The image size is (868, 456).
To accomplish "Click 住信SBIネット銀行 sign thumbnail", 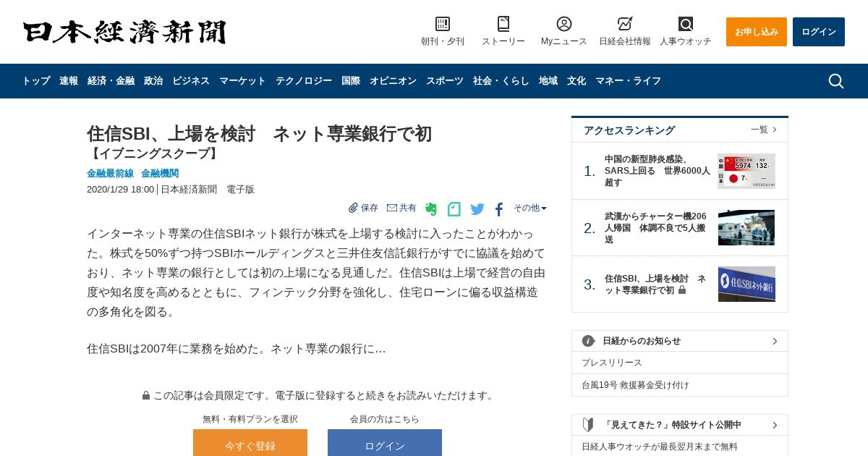I will coord(746,284).
